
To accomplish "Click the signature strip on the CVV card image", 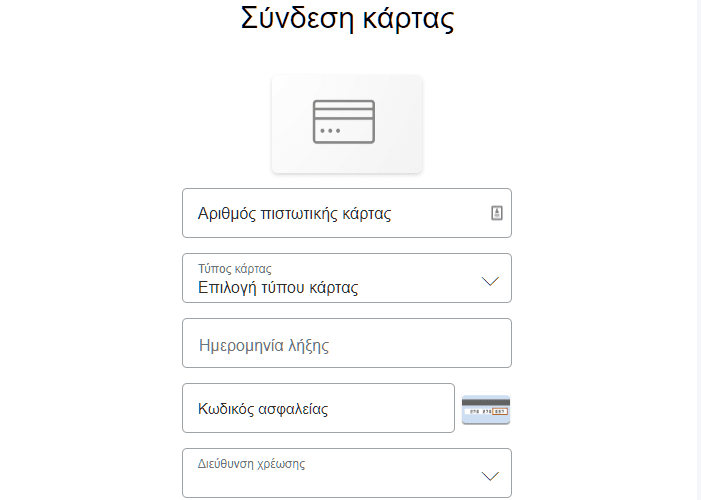I will 482,410.
